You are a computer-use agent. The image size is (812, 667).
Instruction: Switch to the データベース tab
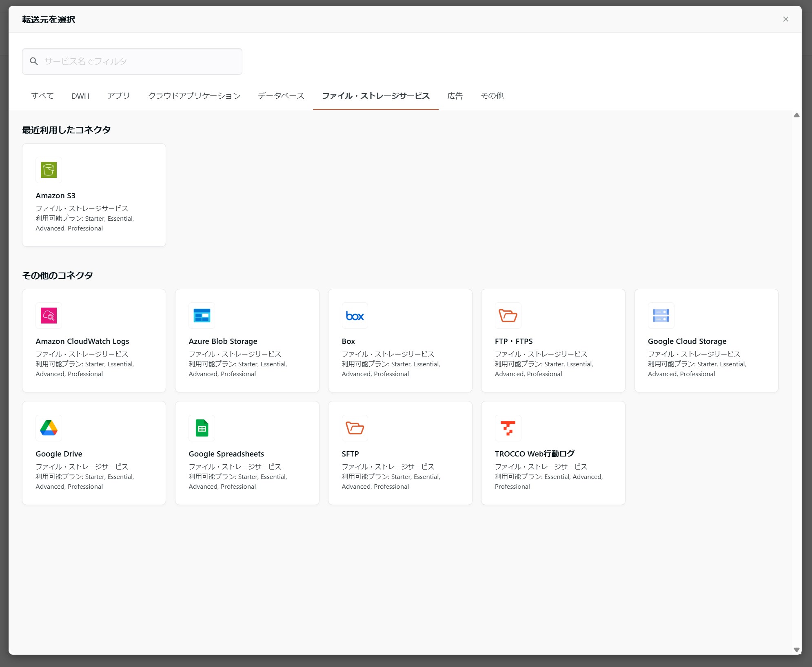(281, 96)
